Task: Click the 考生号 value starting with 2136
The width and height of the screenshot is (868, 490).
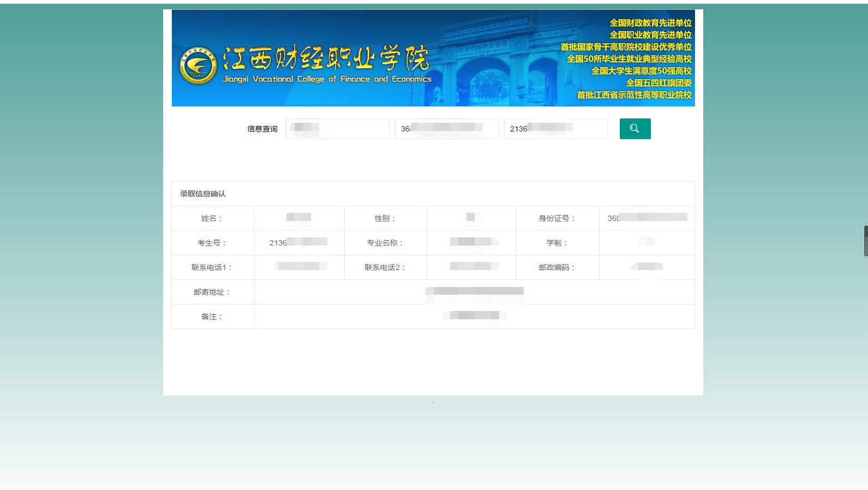Action: tap(299, 243)
